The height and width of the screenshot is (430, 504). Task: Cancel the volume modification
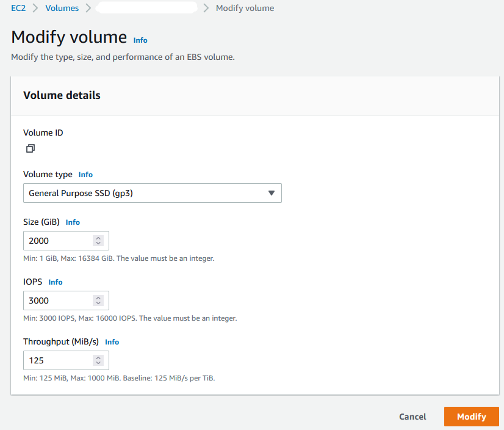(x=412, y=417)
